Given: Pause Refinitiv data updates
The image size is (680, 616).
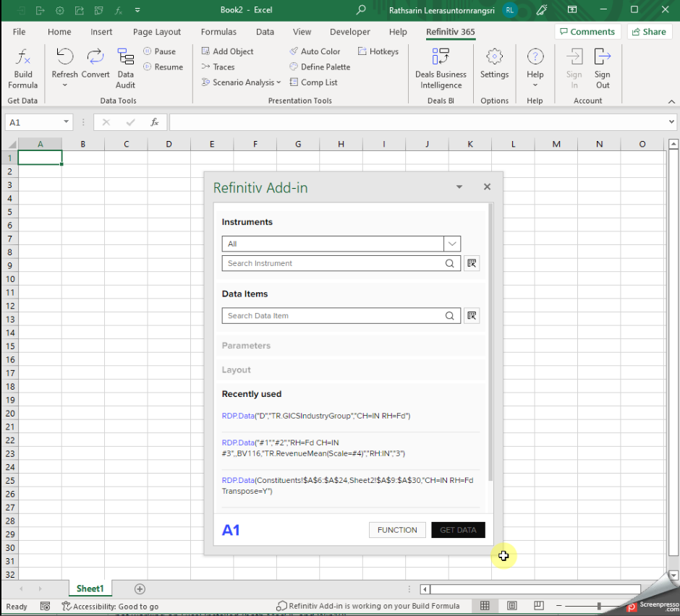Looking at the screenshot, I should 161,51.
